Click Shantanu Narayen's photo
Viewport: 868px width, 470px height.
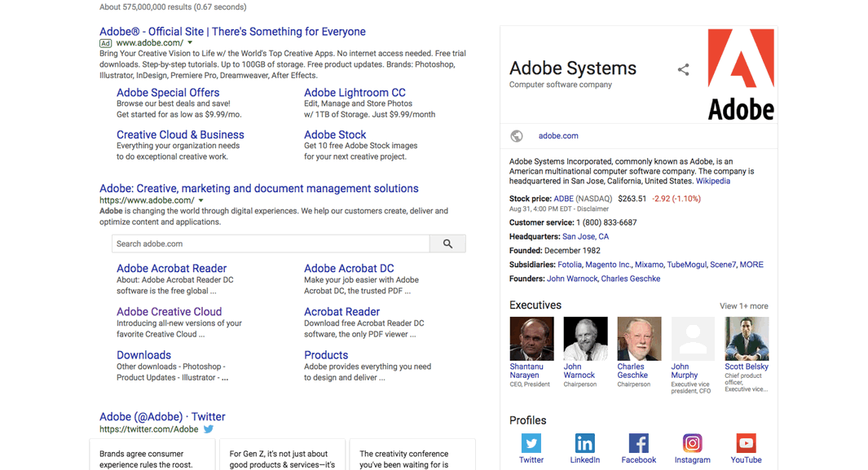pos(531,338)
